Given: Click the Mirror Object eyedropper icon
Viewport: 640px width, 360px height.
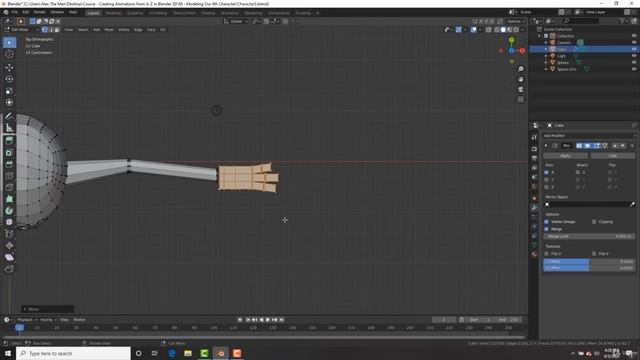Looking at the screenshot, I should 633,204.
